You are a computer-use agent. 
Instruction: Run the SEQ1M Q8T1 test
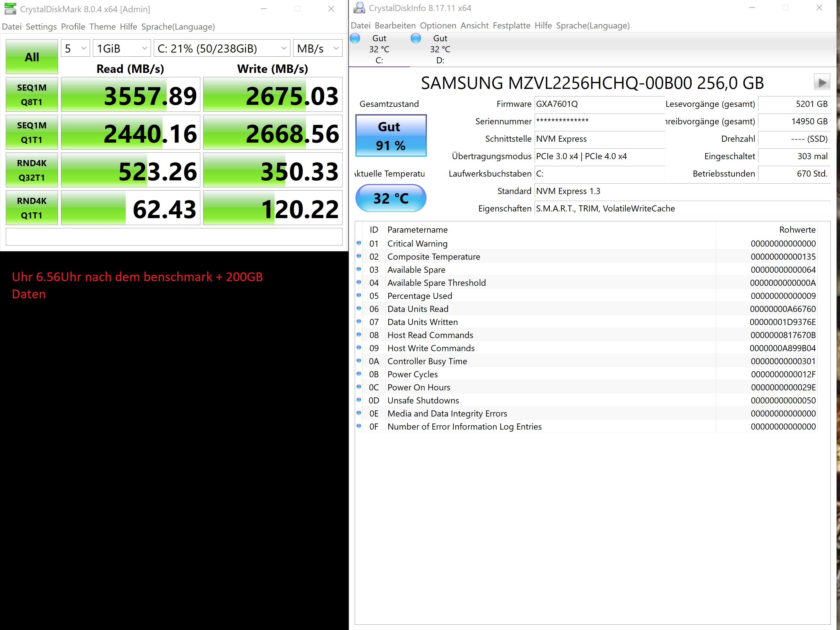(x=32, y=95)
